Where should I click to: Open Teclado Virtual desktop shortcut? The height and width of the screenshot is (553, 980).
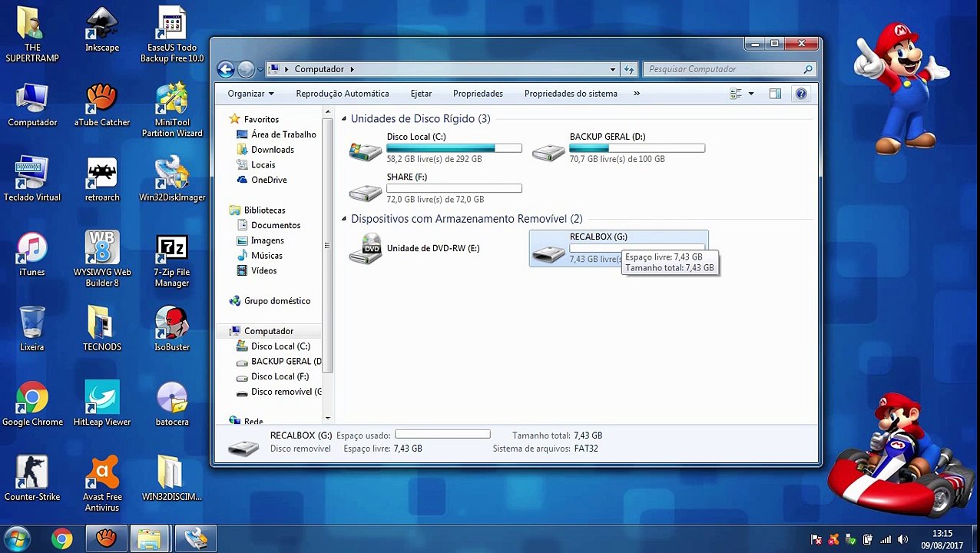[x=32, y=180]
